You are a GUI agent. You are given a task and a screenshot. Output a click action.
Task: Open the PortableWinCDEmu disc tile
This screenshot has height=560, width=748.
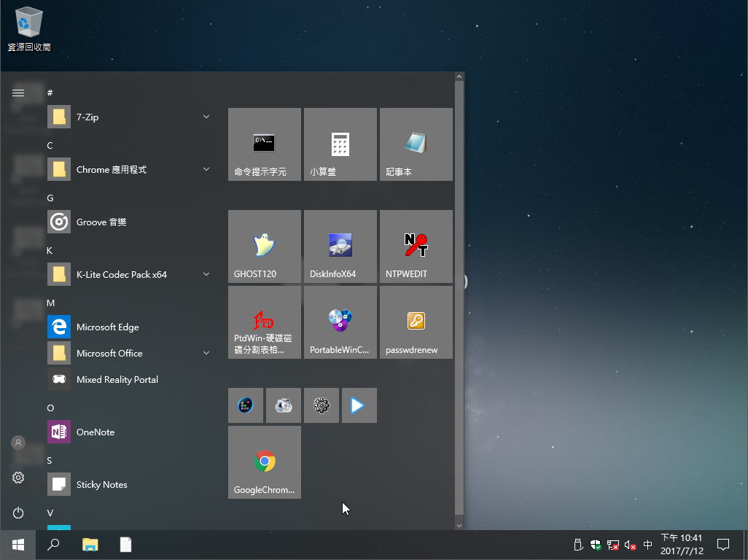(x=340, y=322)
